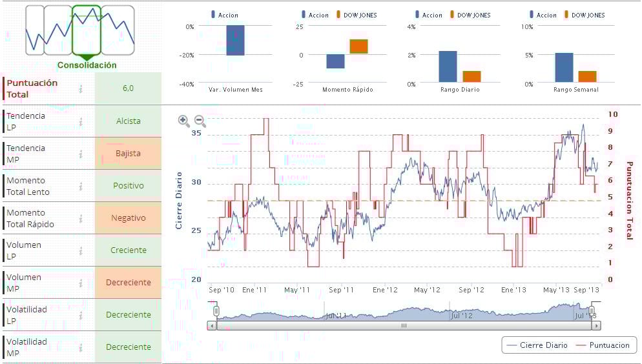Click the navigator scrollbar right arrow
Image resolution: width=642 pixels, height=364 pixels.
point(596,325)
